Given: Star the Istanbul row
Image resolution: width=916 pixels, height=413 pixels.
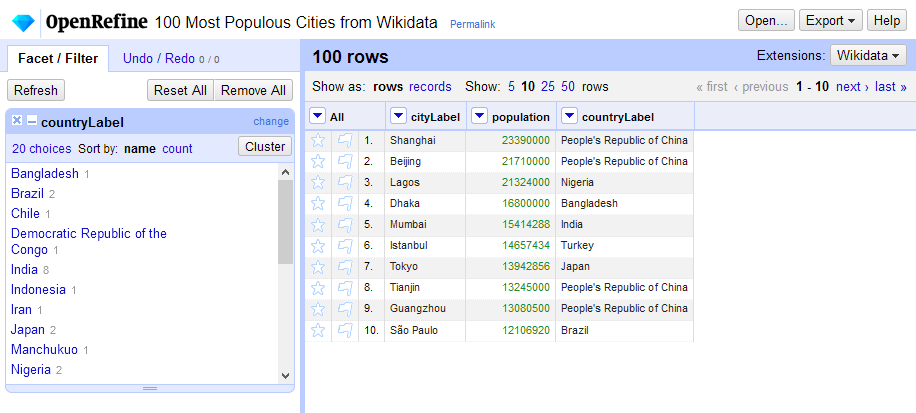Looking at the screenshot, I should (318, 246).
